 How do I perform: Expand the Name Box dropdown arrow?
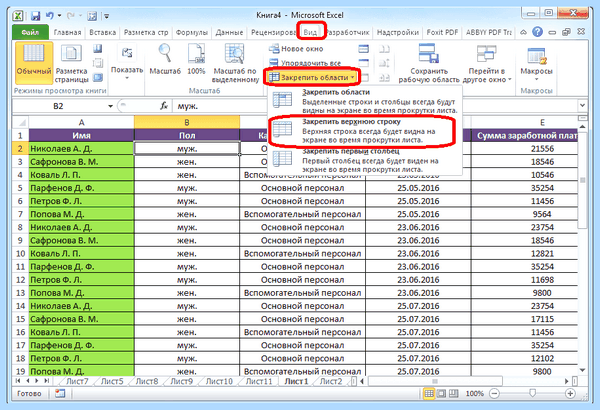[x=110, y=106]
